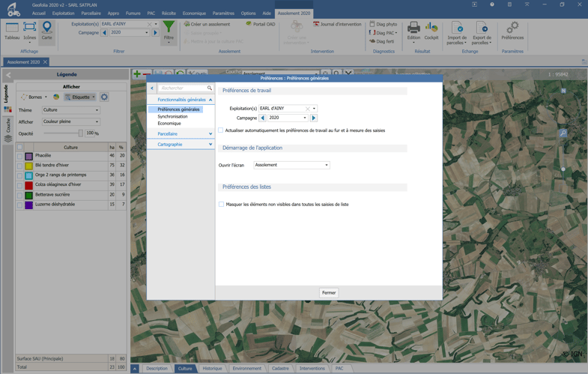
Task: Tick the Colza oléagineux d'hiver checkbox
Action: [20, 185]
